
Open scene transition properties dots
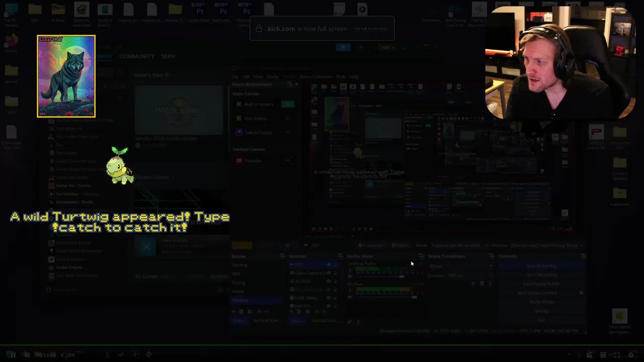tap(490, 284)
